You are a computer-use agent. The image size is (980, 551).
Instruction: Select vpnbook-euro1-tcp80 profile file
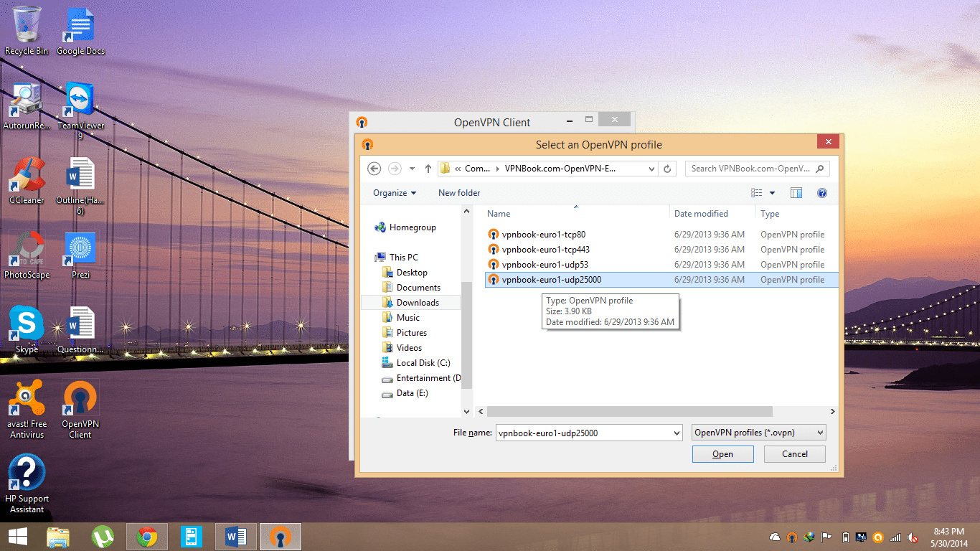544,235
